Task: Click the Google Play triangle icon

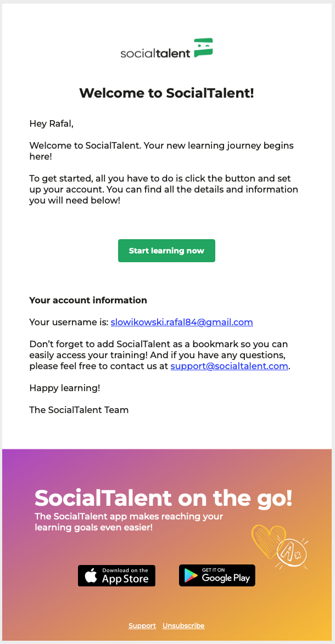Action: pos(191,575)
